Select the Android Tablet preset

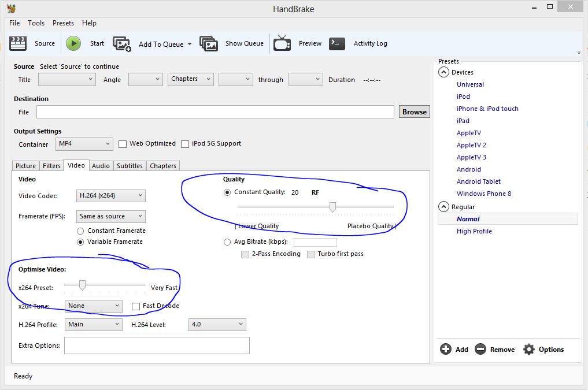tap(479, 181)
